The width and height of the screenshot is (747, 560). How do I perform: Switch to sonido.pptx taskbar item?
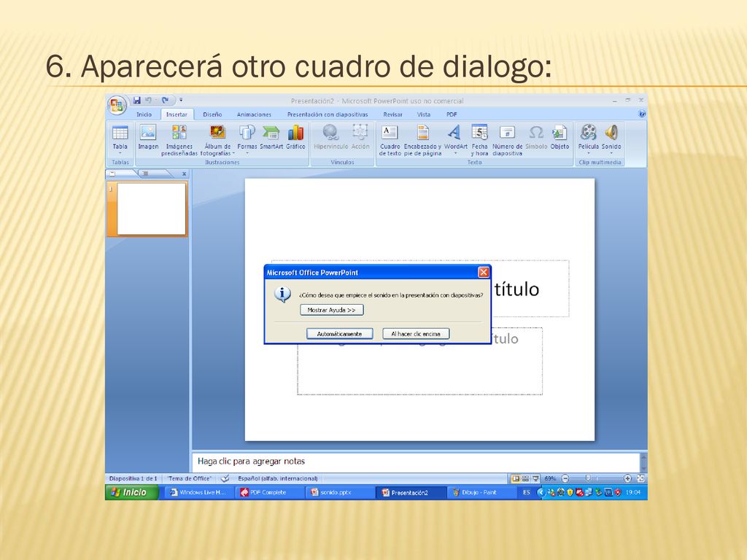[x=340, y=492]
